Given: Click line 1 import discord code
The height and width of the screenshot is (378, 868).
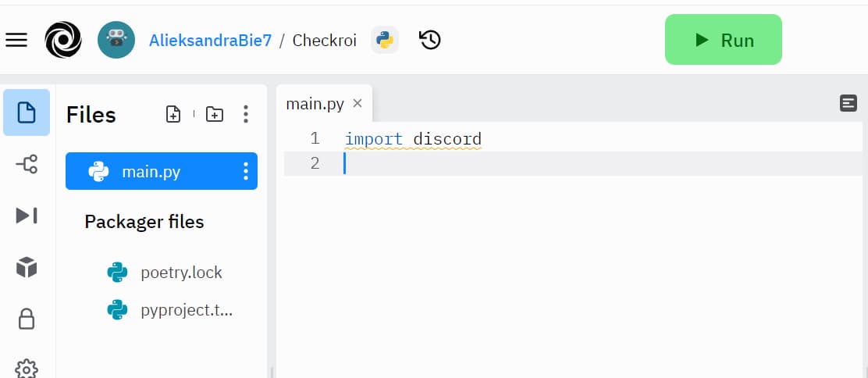Looking at the screenshot, I should coord(413,138).
